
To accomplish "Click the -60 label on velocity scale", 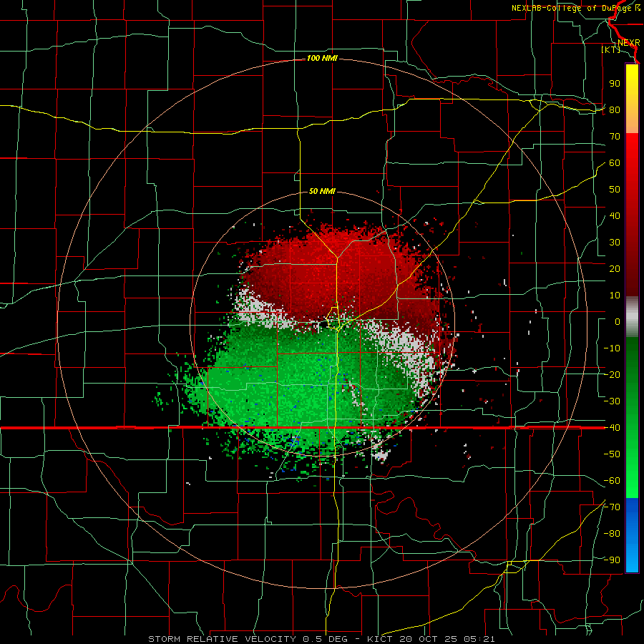I will 612,481.
